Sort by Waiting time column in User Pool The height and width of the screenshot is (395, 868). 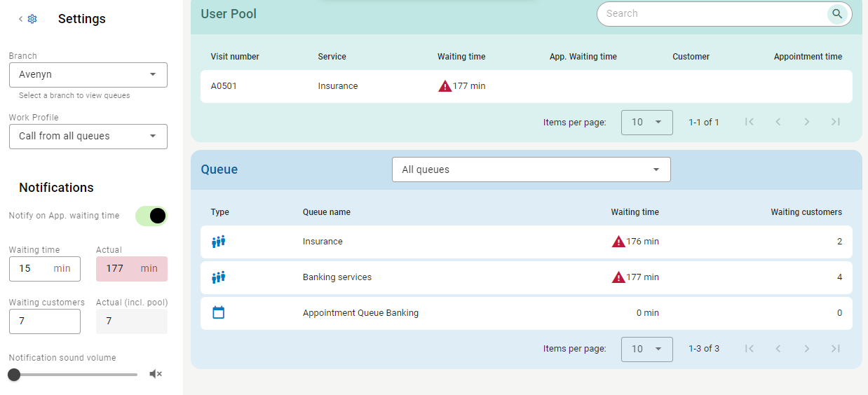coord(461,57)
